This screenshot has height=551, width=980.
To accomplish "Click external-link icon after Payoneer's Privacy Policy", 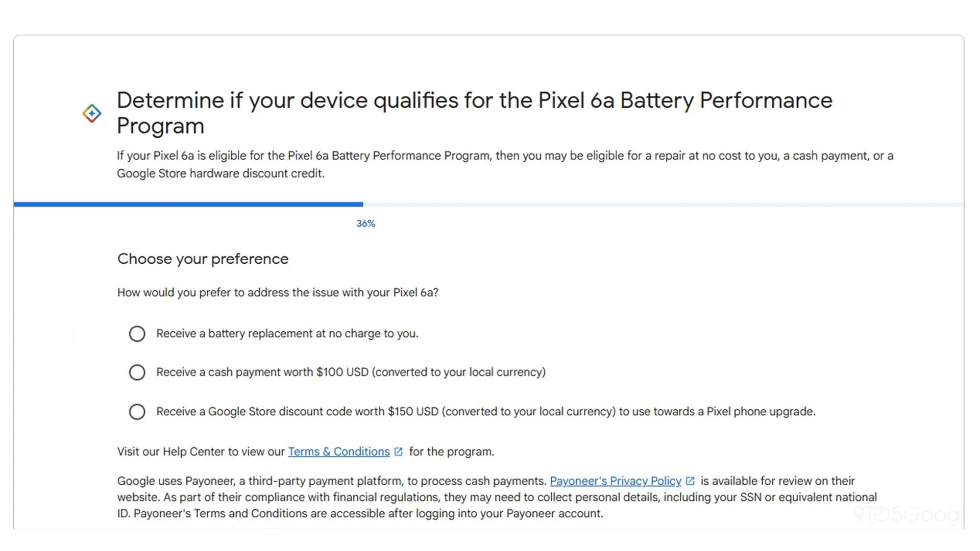I will click(690, 481).
